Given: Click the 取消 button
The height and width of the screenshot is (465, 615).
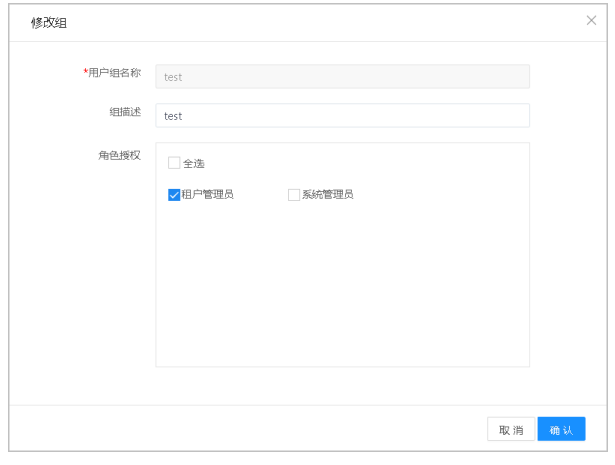Looking at the screenshot, I should [511, 429].
